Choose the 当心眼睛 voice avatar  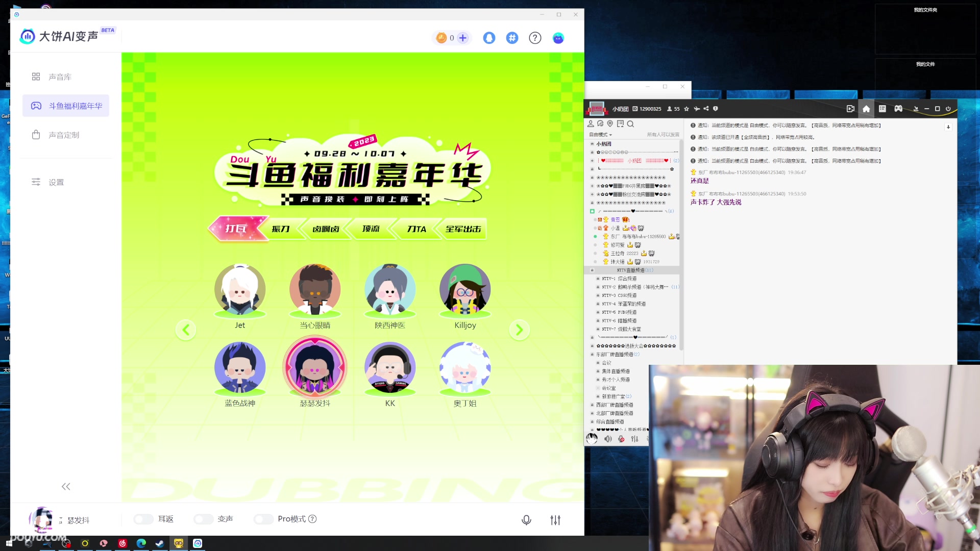315,290
